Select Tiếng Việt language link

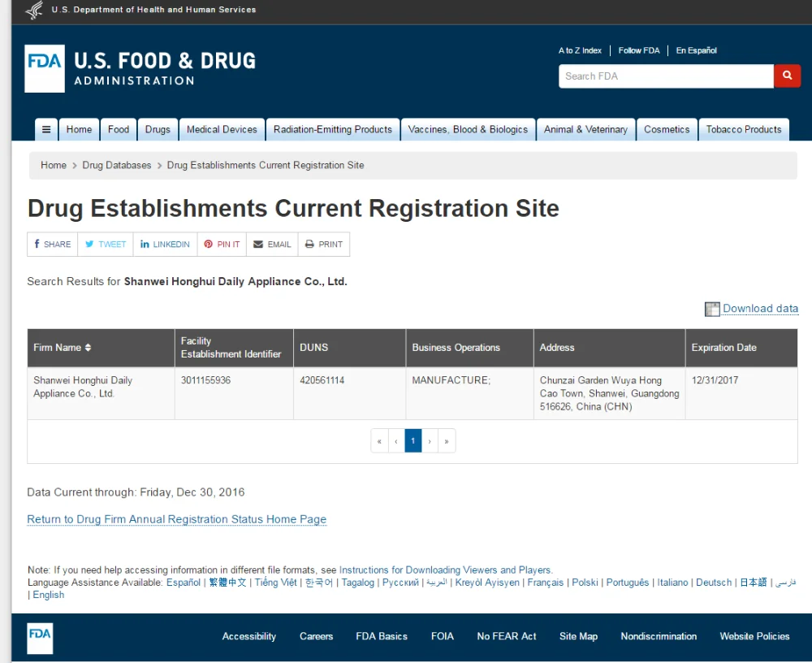click(275, 582)
